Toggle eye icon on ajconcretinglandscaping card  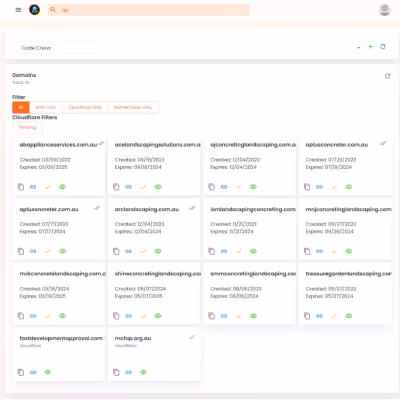[x=253, y=187]
